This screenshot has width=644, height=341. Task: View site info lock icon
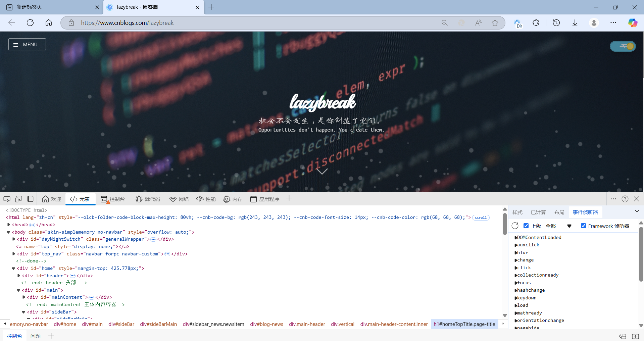point(71,22)
